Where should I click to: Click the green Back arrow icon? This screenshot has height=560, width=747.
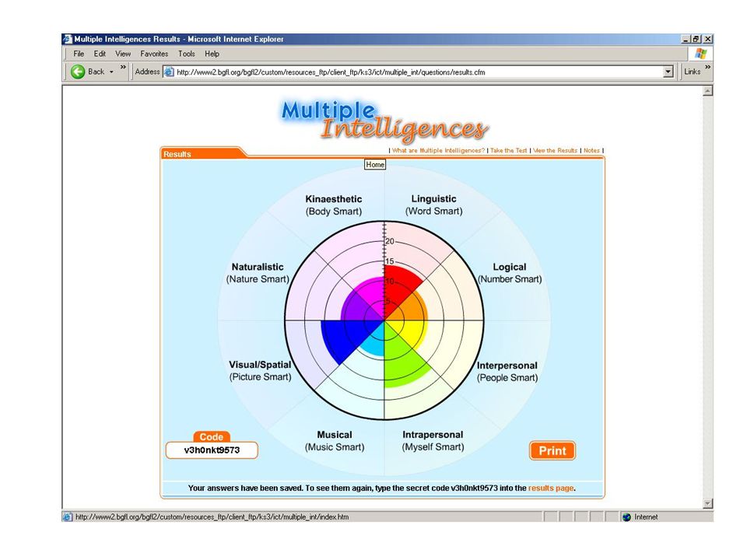coord(78,72)
